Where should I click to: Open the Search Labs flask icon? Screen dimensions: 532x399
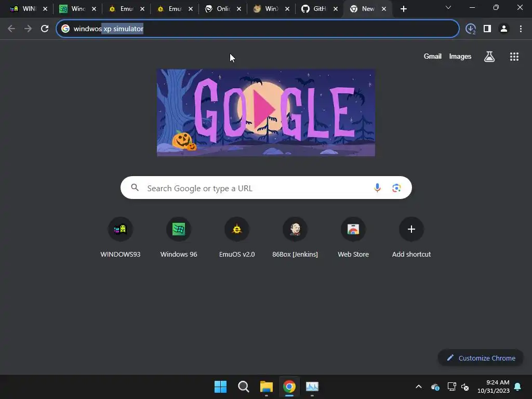pos(489,57)
